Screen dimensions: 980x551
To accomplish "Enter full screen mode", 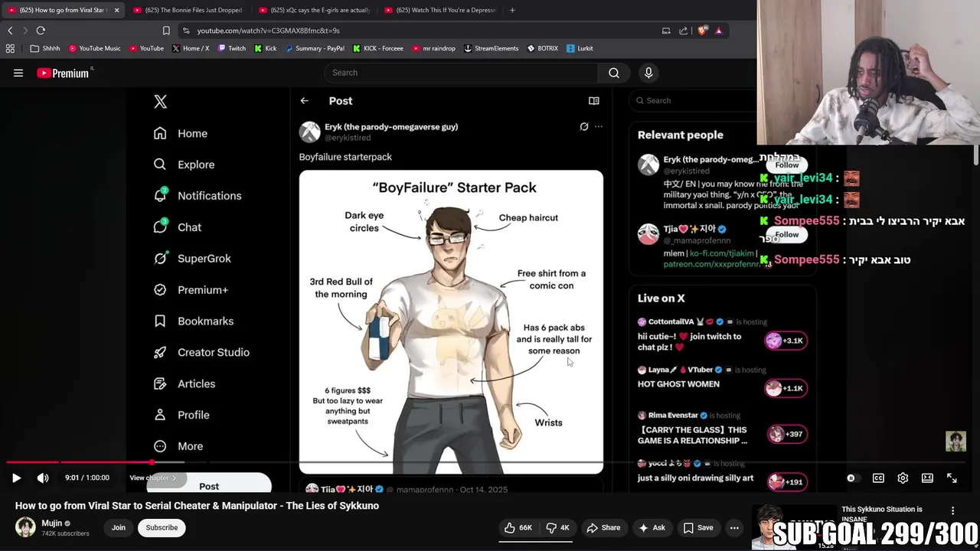I will click(952, 478).
